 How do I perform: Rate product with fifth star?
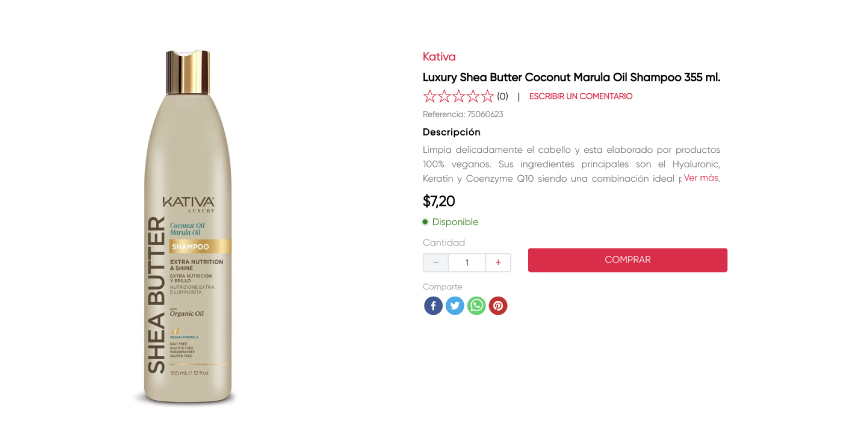click(487, 97)
